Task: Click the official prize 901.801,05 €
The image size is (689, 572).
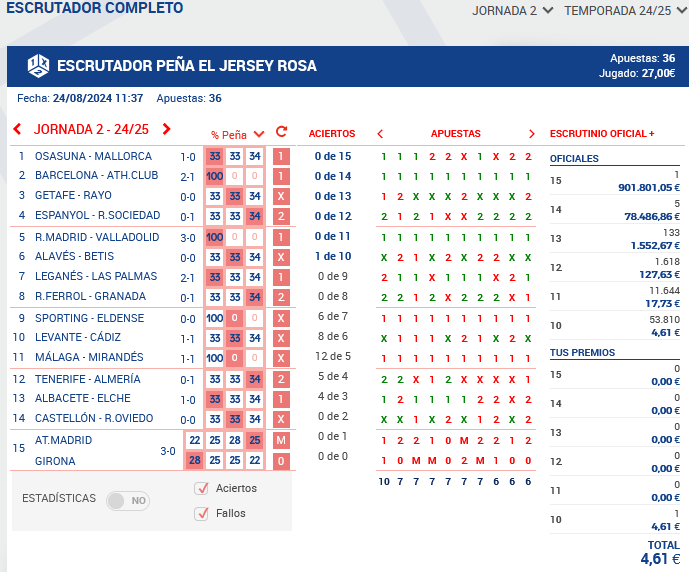Action: click(649, 188)
